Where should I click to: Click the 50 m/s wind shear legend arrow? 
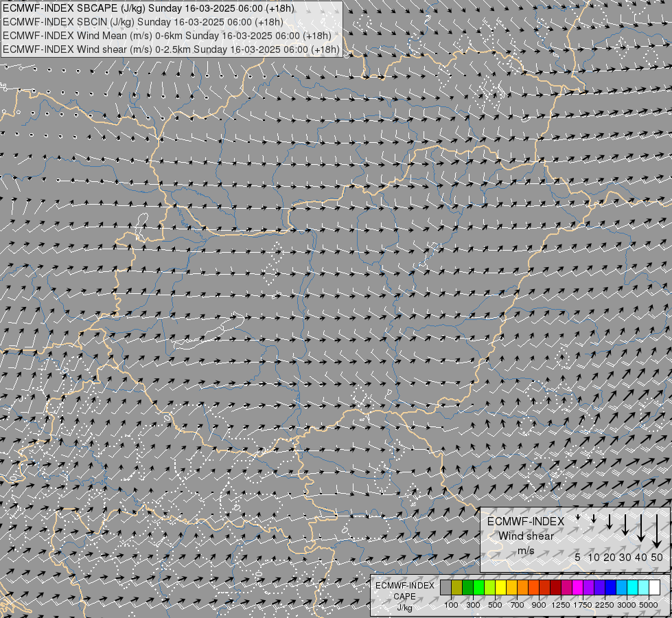[657, 531]
